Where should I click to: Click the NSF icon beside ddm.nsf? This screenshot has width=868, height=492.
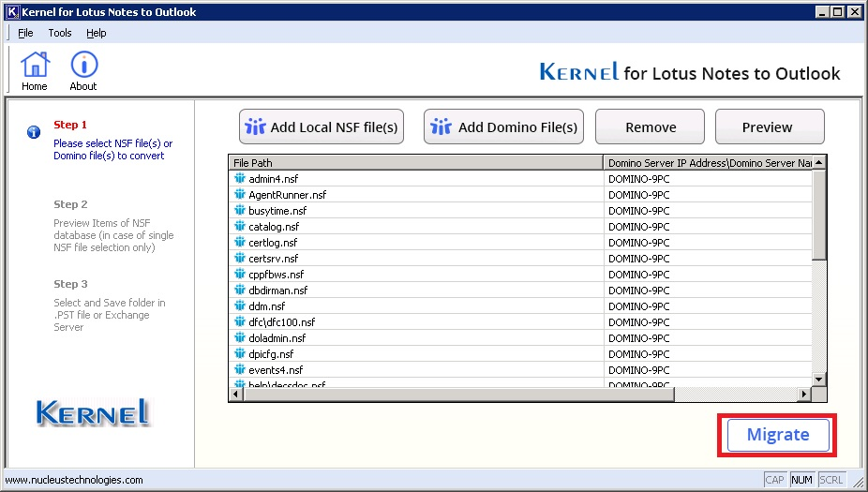tap(240, 306)
